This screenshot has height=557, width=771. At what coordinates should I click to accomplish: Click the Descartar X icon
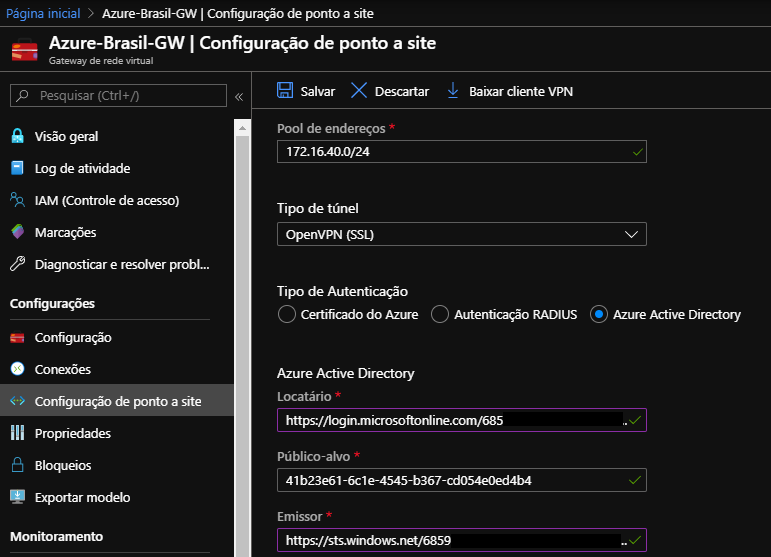(359, 91)
